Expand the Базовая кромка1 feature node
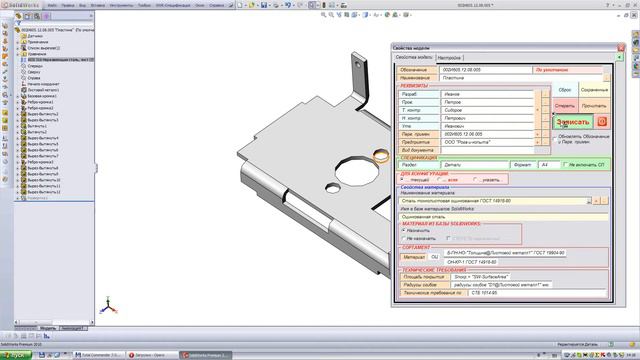Viewport: 640px width, 360px height. [18, 96]
